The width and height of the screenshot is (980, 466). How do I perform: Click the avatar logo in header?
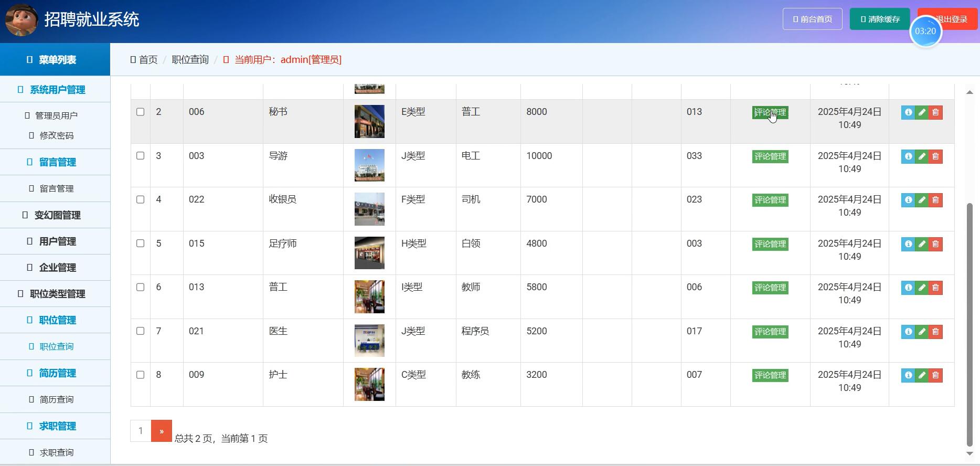point(22,20)
